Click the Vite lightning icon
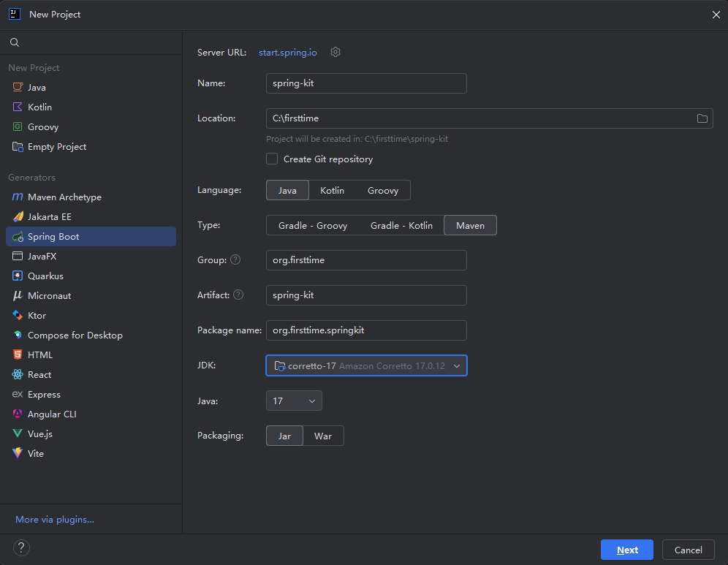The image size is (728, 565). click(x=18, y=454)
